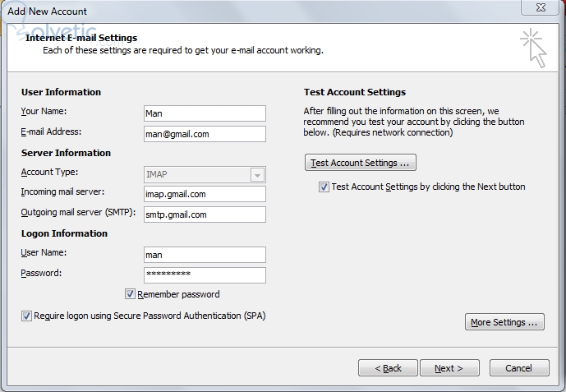Uncheck the Remember password checkbox

pyautogui.click(x=131, y=294)
